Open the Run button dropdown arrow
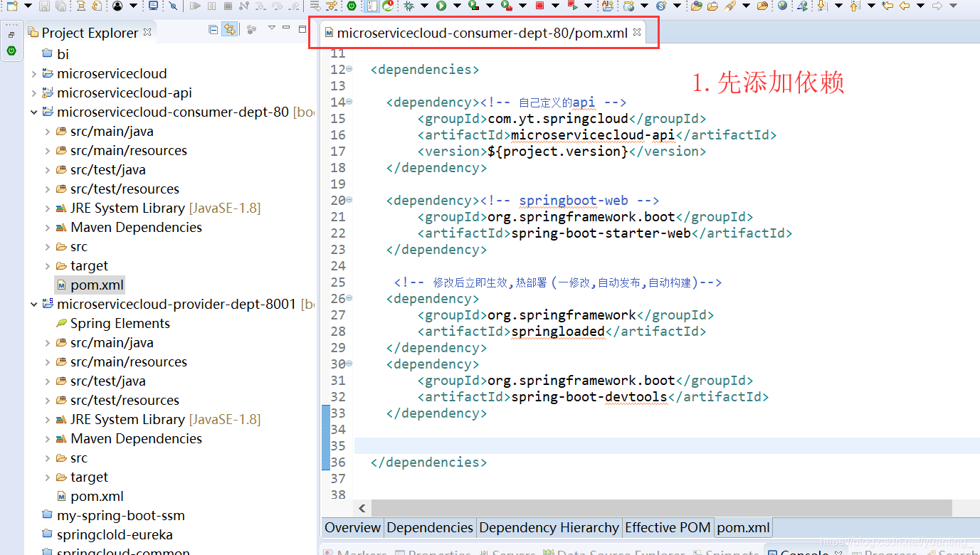The height and width of the screenshot is (555, 980). click(457, 6)
